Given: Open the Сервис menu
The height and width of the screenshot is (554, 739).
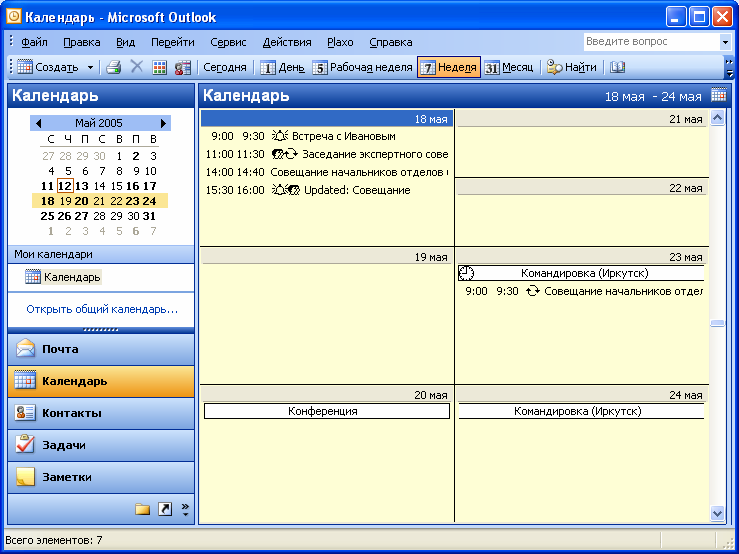Looking at the screenshot, I should [x=228, y=42].
